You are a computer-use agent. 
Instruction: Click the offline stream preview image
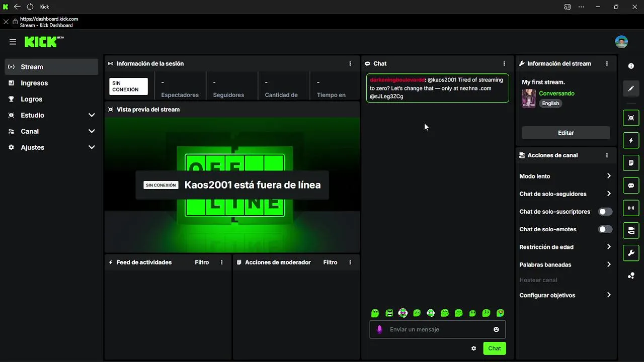(232, 185)
